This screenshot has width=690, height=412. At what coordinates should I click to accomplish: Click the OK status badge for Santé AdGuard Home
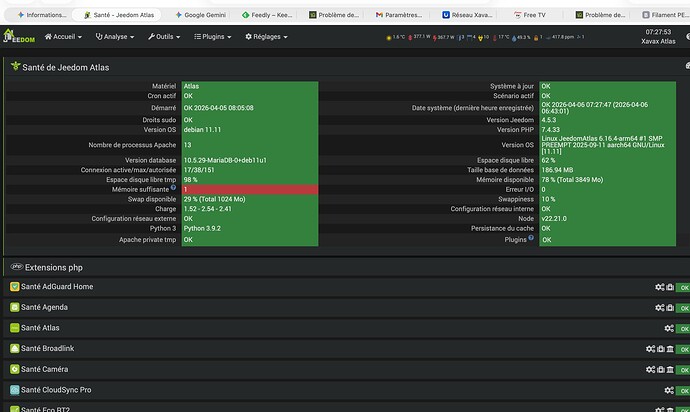pyautogui.click(x=683, y=287)
